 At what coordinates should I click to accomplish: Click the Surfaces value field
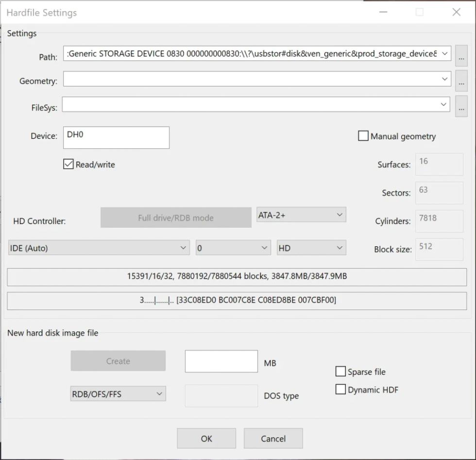click(x=439, y=164)
